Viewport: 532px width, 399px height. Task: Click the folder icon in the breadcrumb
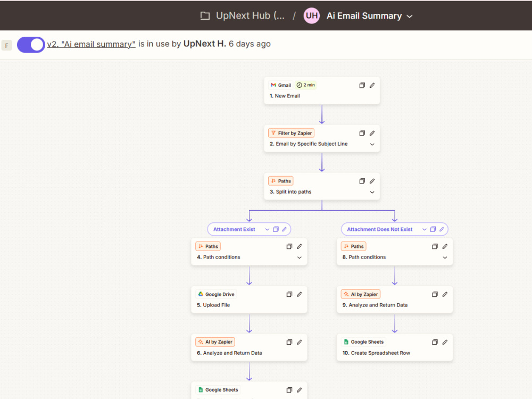pos(205,15)
